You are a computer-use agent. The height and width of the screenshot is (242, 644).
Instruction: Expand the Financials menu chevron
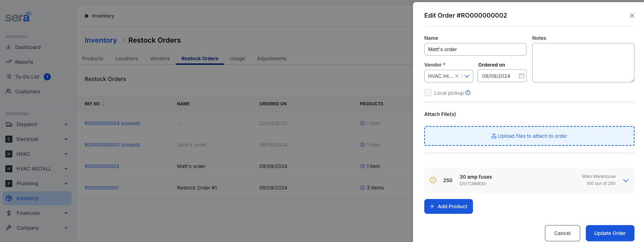66,213
